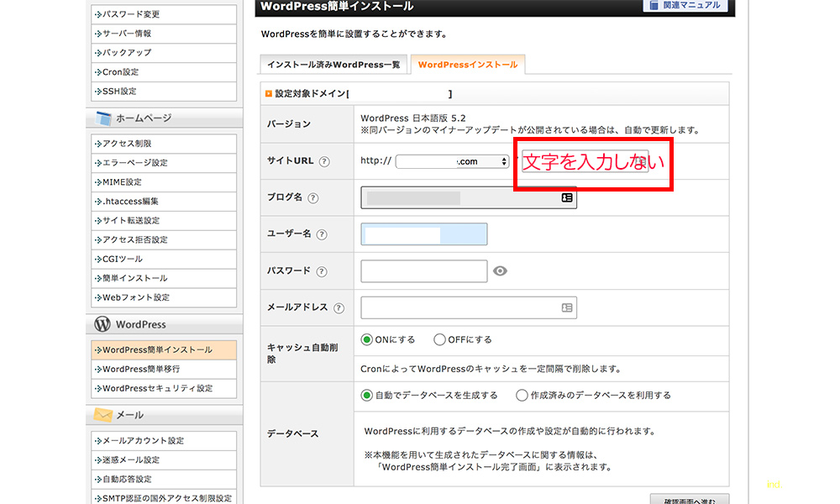Open Cron設定 from the sidebar
This screenshot has width=840, height=504.
(164, 71)
